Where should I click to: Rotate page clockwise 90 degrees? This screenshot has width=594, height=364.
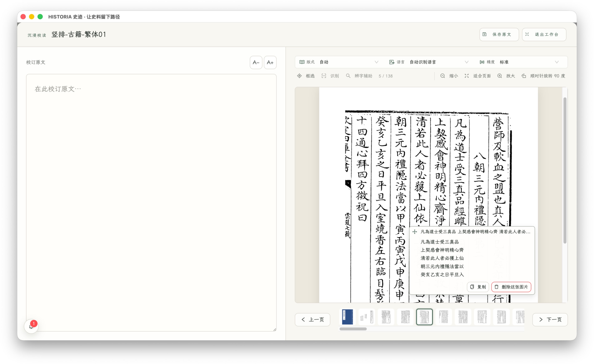tap(543, 76)
